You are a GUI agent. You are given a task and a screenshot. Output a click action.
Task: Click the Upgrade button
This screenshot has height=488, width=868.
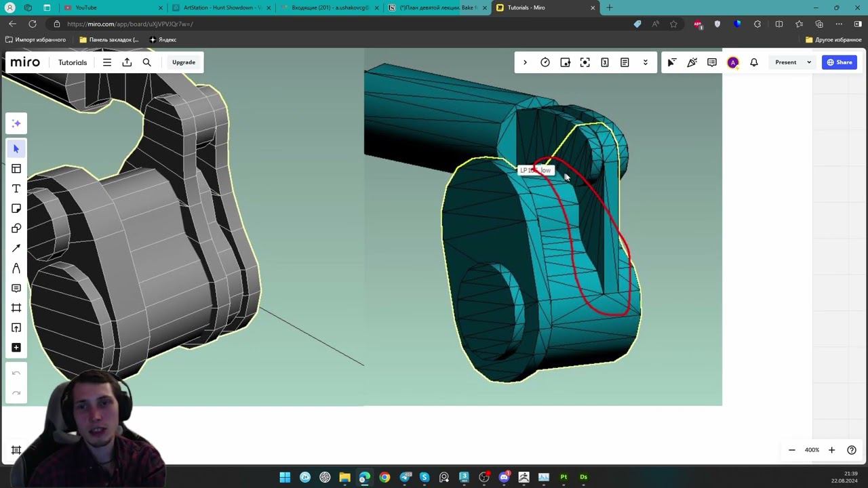pyautogui.click(x=183, y=62)
